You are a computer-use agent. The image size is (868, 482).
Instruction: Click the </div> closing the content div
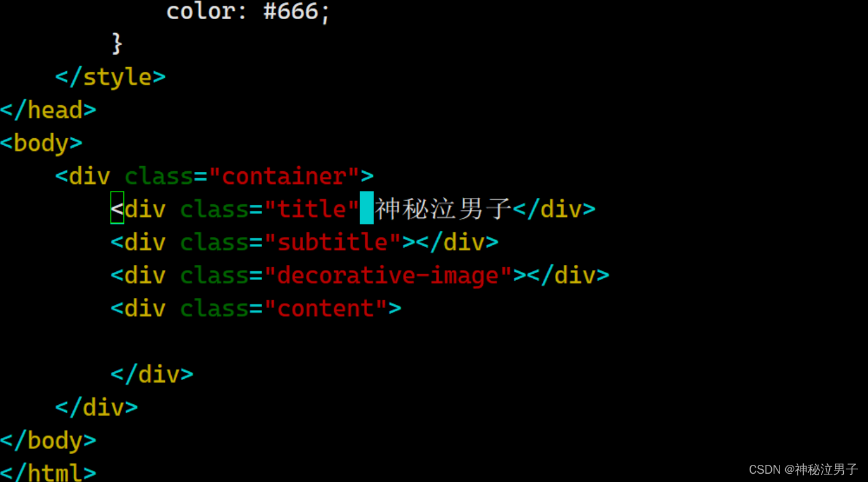pos(152,374)
